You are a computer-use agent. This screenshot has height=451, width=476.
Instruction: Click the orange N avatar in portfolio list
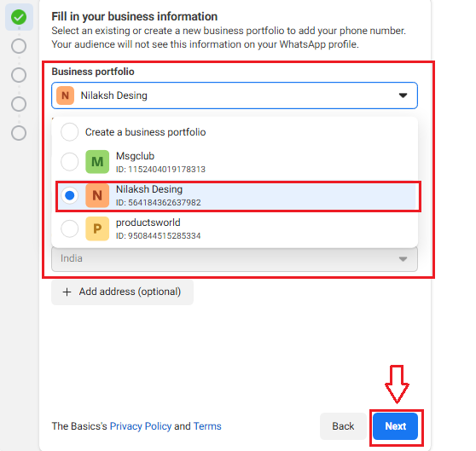[97, 195]
